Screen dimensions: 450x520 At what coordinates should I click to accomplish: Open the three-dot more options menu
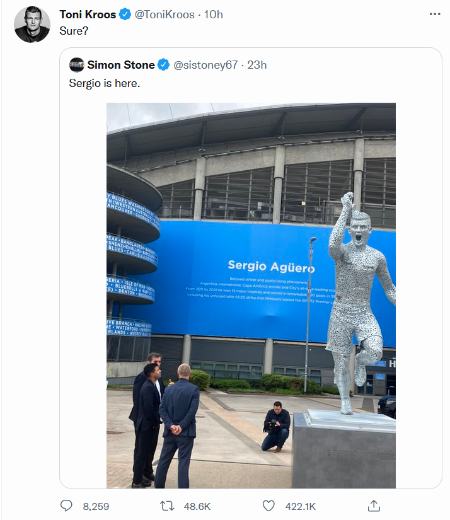pos(435,14)
